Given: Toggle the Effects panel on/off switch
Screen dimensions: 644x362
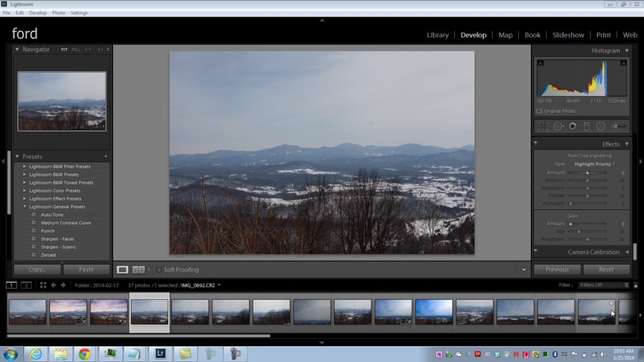Looking at the screenshot, I should [536, 144].
